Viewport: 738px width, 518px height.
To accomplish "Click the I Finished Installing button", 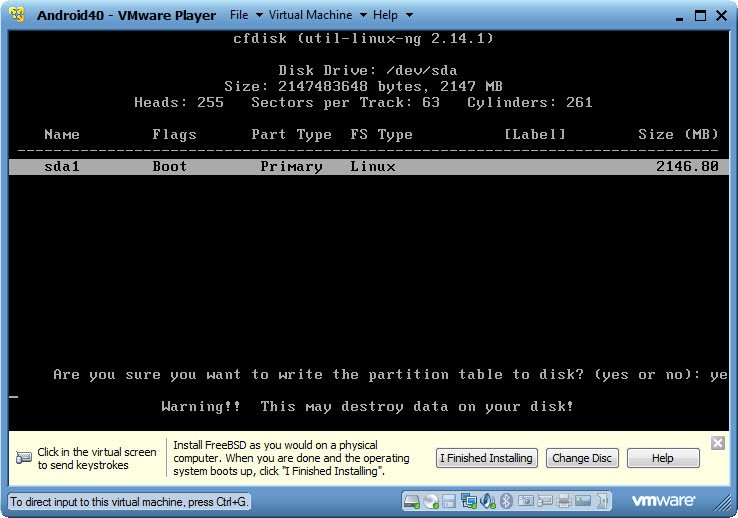I will click(487, 458).
